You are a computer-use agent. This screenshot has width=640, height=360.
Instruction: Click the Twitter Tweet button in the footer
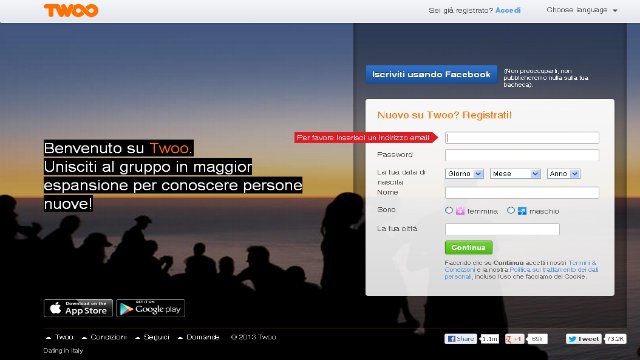[584, 339]
